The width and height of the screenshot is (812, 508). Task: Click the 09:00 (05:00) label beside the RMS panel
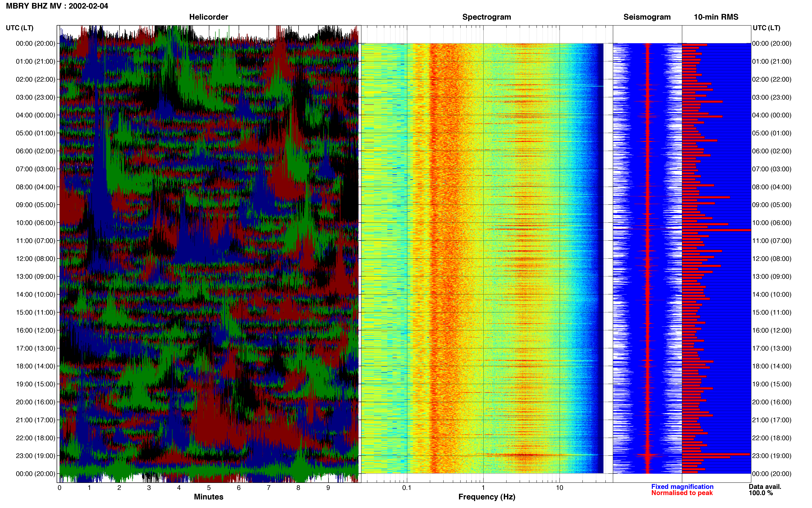[x=772, y=205]
